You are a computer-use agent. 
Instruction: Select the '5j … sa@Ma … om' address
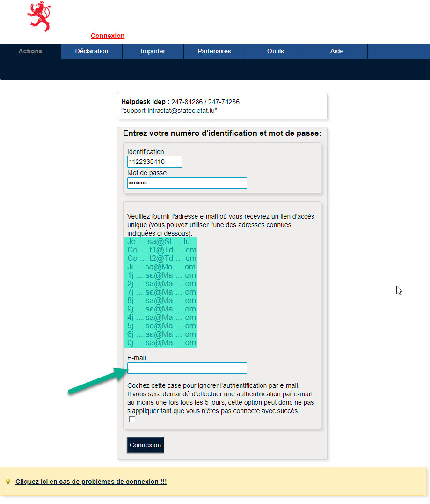click(161, 326)
